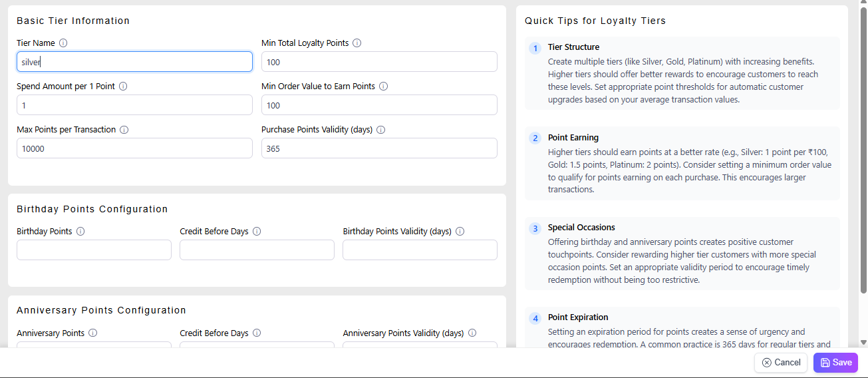This screenshot has width=868, height=378.
Task: Click info icon for Purchase Points Validity
Action: pos(380,130)
